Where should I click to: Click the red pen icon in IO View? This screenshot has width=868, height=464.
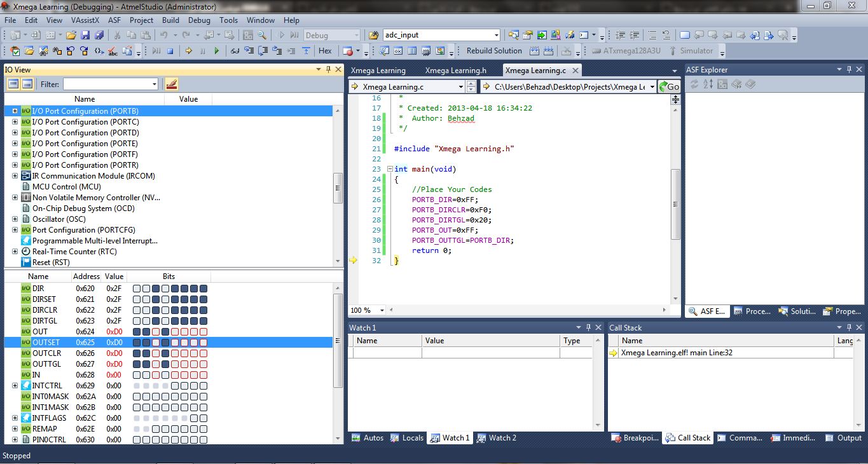coord(171,84)
